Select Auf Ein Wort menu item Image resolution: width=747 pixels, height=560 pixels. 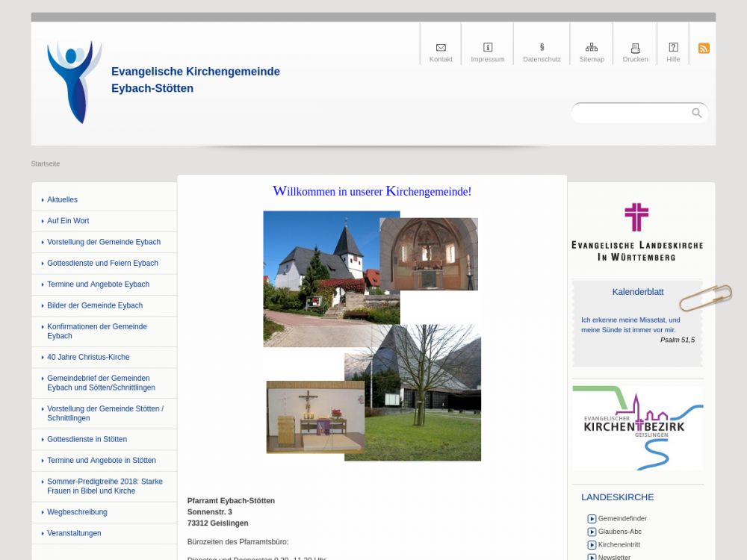click(68, 221)
